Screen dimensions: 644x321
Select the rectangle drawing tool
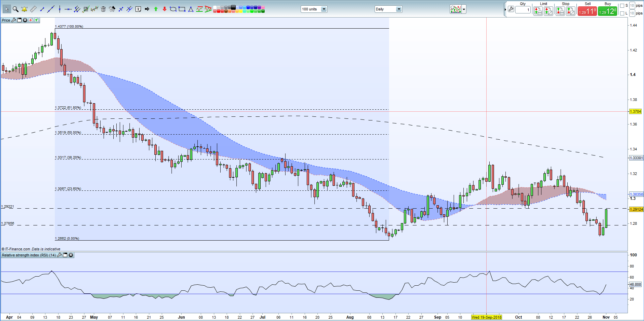coord(182,9)
